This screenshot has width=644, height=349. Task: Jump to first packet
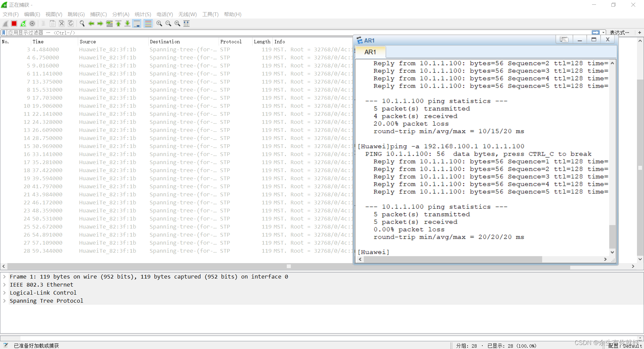tap(118, 23)
